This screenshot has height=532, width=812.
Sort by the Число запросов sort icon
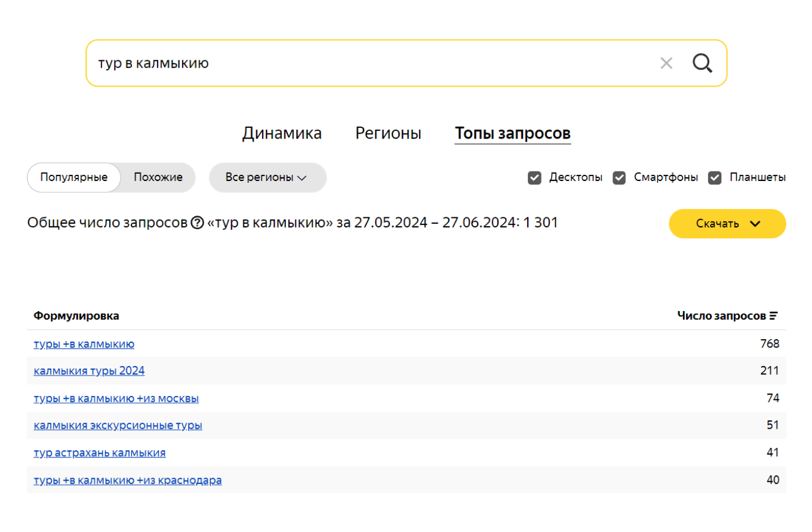774,316
